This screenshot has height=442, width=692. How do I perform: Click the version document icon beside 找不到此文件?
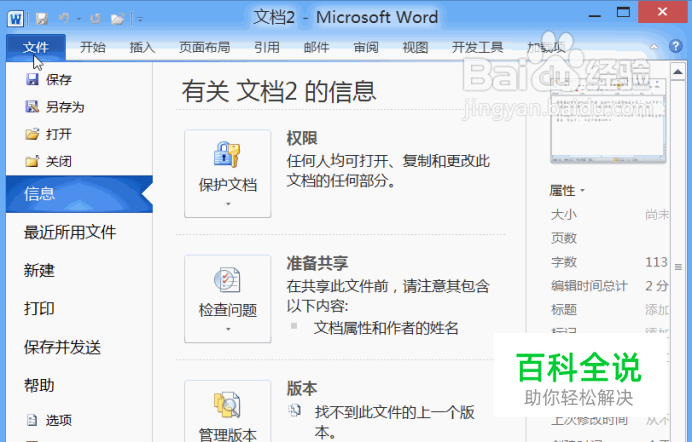coord(294,411)
